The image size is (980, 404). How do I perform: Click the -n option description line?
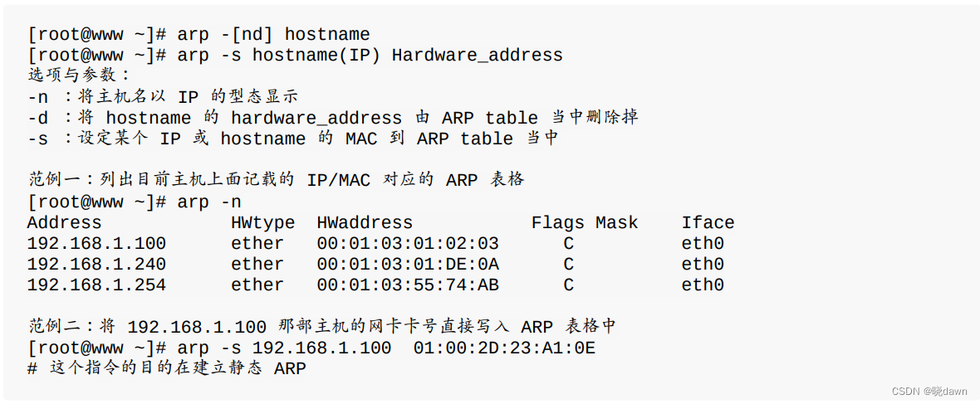click(163, 97)
